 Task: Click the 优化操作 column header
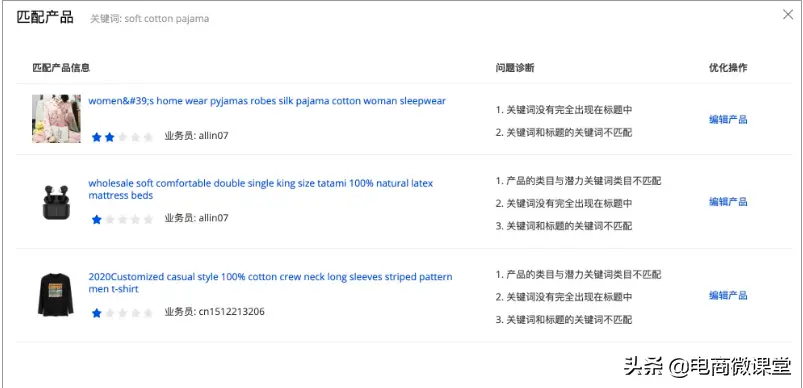click(728, 68)
